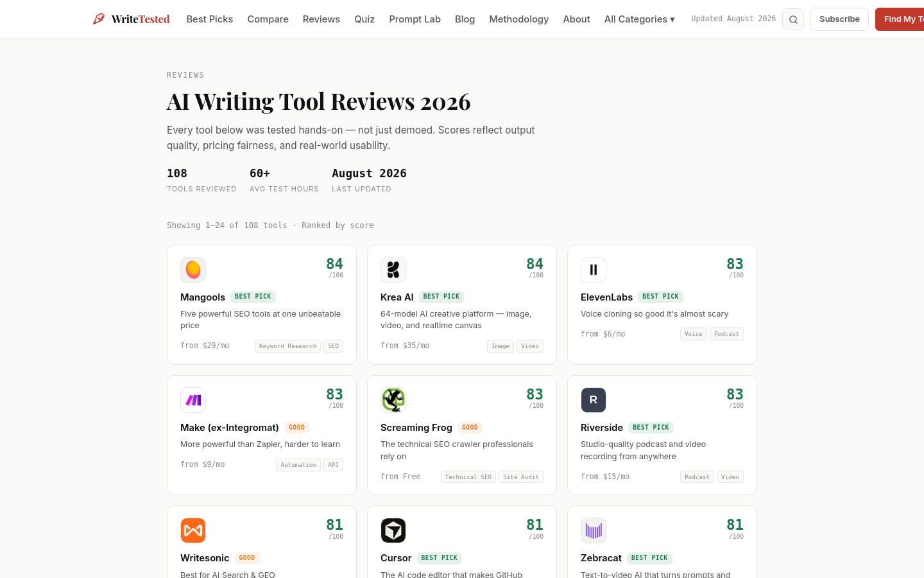Click the Technical SEO tag
This screenshot has width=924, height=578.
coord(468,477)
